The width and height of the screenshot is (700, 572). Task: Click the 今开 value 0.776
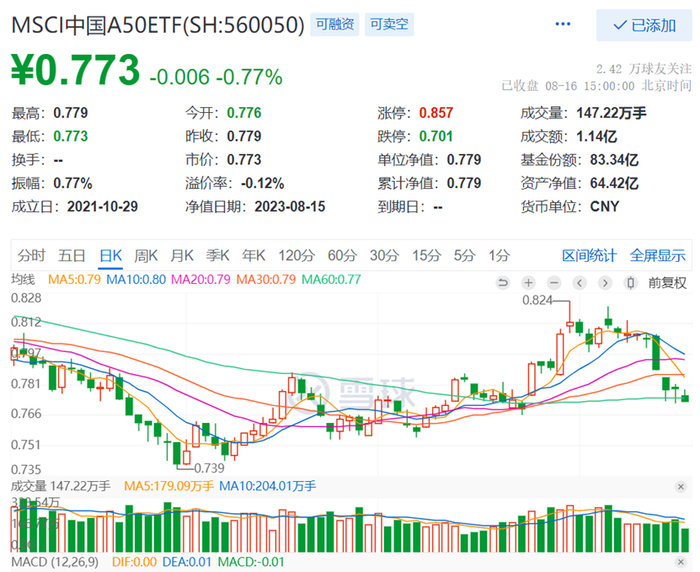[244, 113]
